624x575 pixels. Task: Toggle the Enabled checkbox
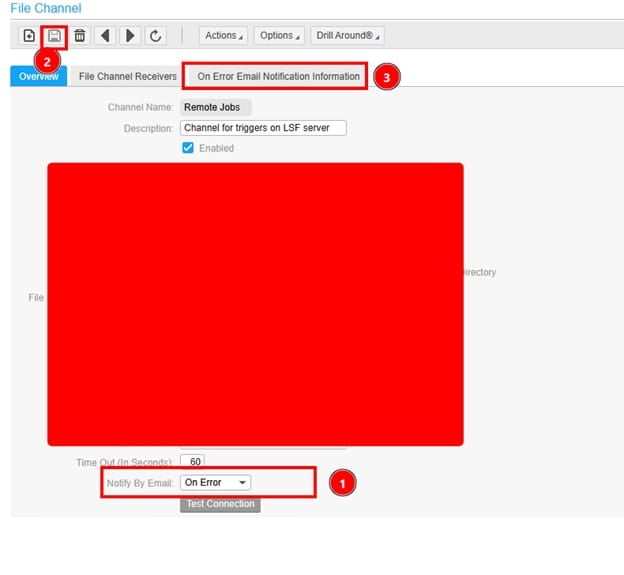click(188, 148)
